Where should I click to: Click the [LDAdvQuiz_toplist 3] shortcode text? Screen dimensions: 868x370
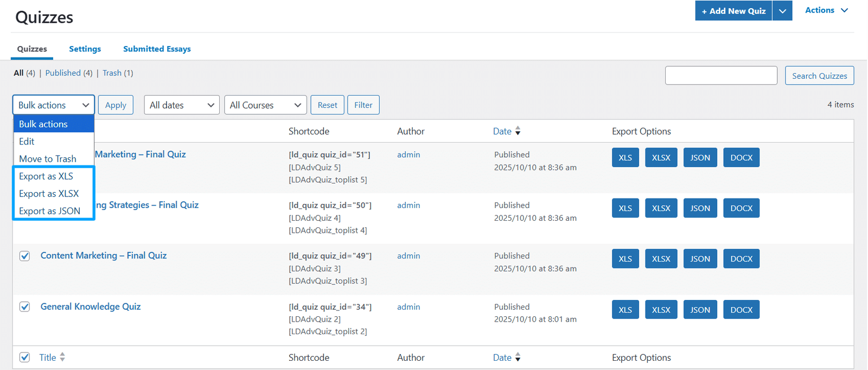tap(328, 281)
